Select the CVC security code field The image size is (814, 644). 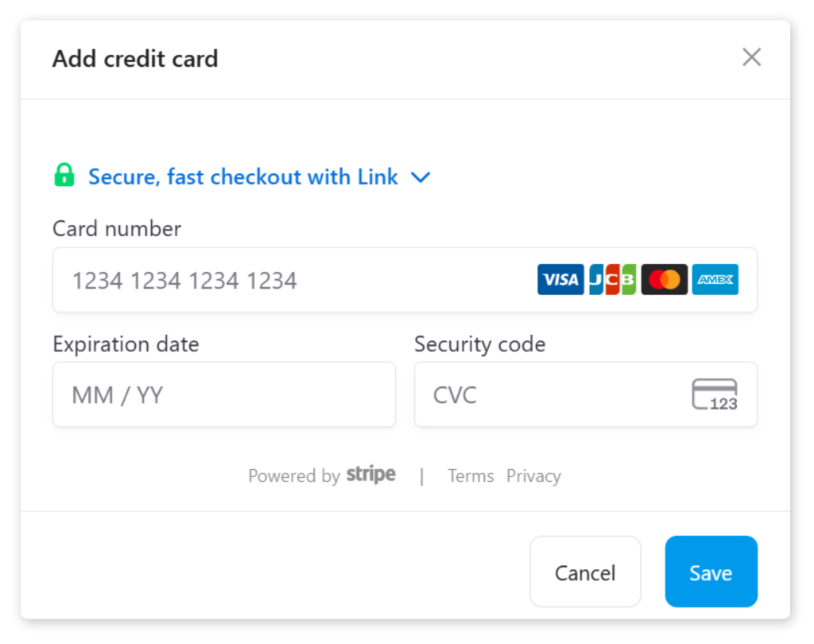pyautogui.click(x=556, y=394)
